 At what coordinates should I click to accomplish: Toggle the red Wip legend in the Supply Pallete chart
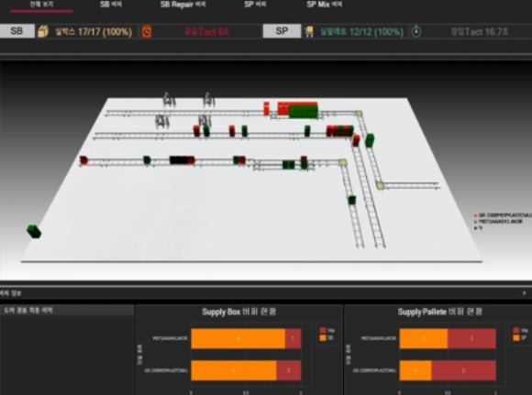[x=520, y=330]
